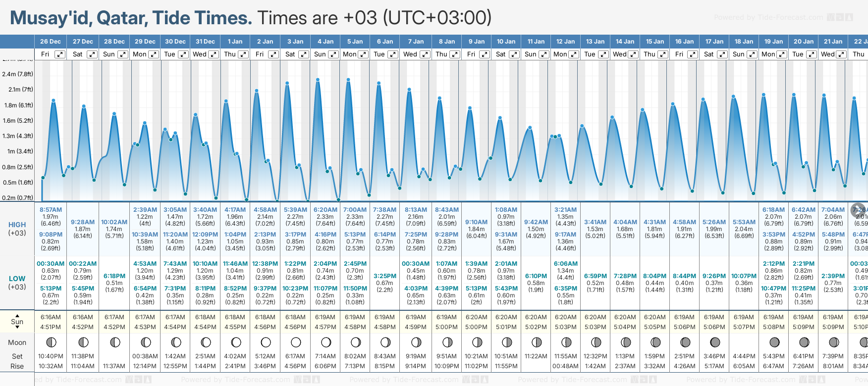Click the moon phase icon for 26 Dec
The image size is (868, 386).
coord(51,342)
